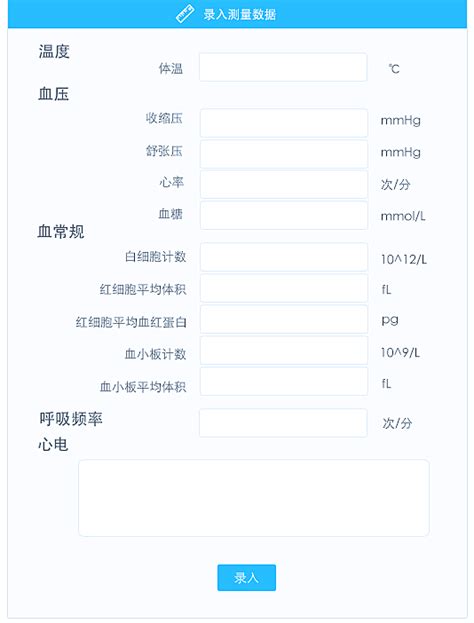Click the 血常规 section heading
Screen dimensions: 474x623
click(61, 232)
